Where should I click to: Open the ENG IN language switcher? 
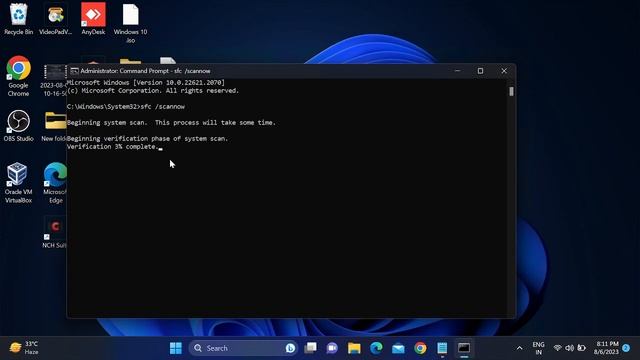pos(538,348)
